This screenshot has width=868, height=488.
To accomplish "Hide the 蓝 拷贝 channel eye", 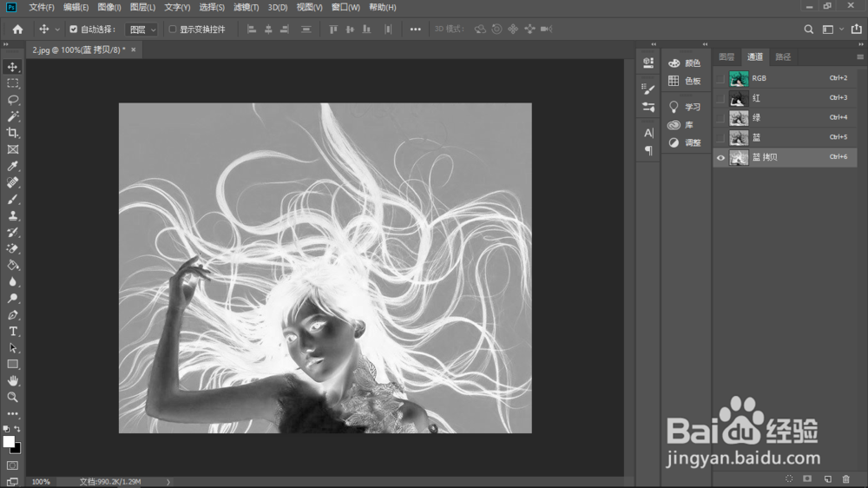I will [720, 158].
